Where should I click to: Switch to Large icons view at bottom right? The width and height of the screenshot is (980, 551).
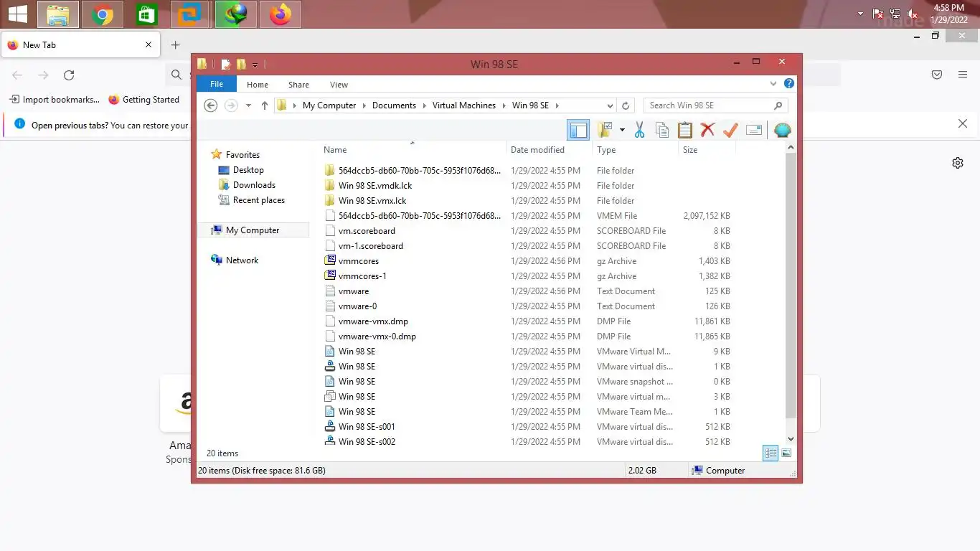tap(786, 453)
